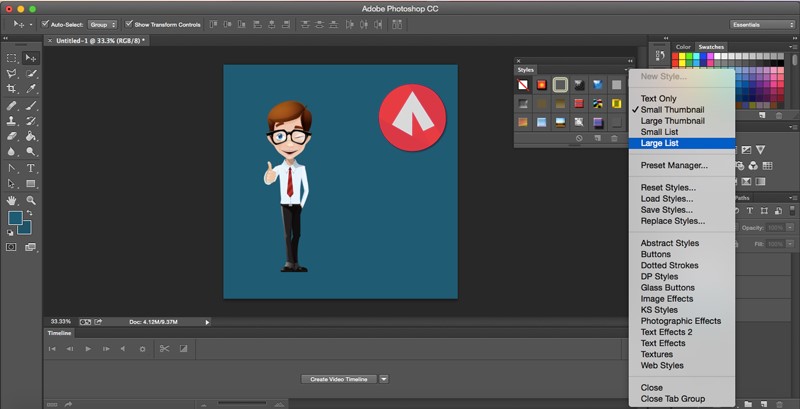Select the Paint Bucket tool

click(x=31, y=136)
